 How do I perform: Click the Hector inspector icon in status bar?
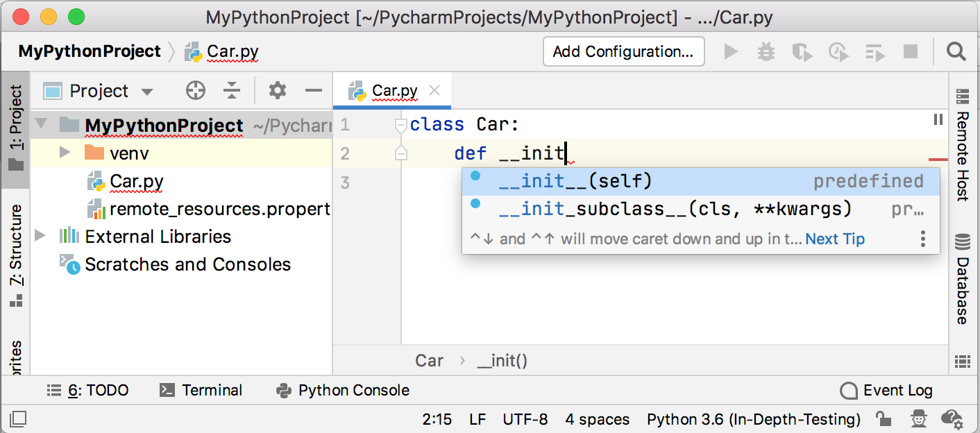click(x=918, y=418)
